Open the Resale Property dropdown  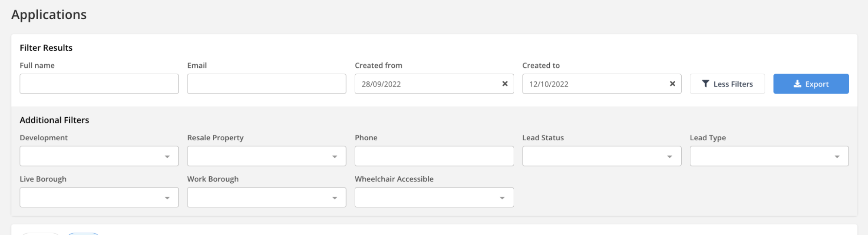coord(266,156)
